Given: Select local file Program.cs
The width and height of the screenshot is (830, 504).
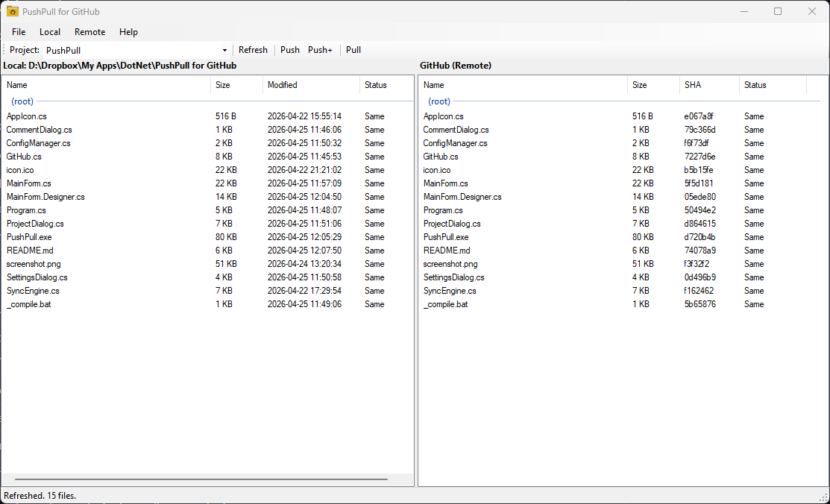Looking at the screenshot, I should pos(26,210).
